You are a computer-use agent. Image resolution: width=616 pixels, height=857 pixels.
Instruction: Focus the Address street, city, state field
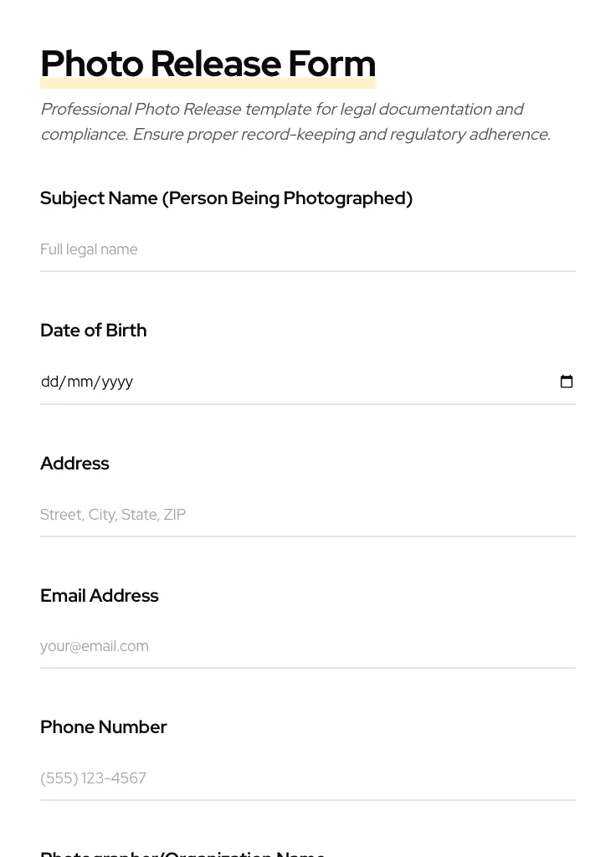307,515
